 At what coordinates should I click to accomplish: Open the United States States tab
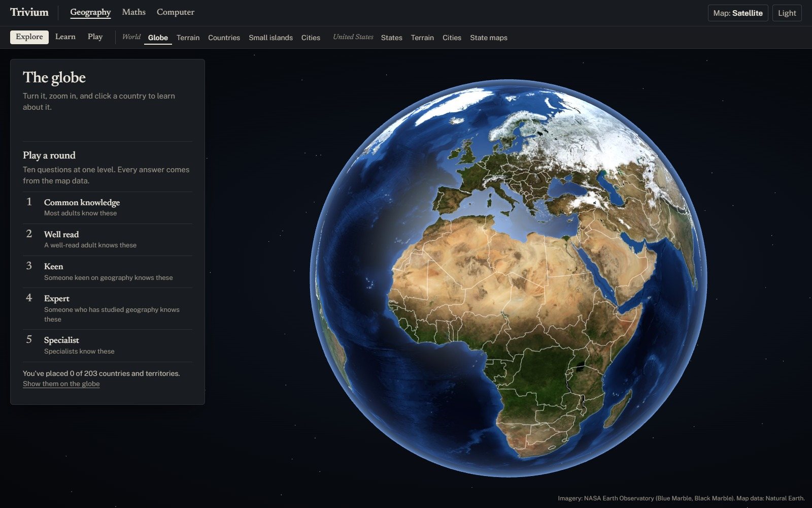391,38
